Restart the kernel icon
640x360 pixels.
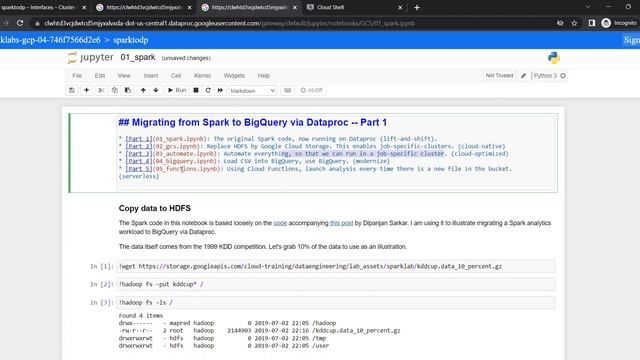pyautogui.click(x=208, y=90)
